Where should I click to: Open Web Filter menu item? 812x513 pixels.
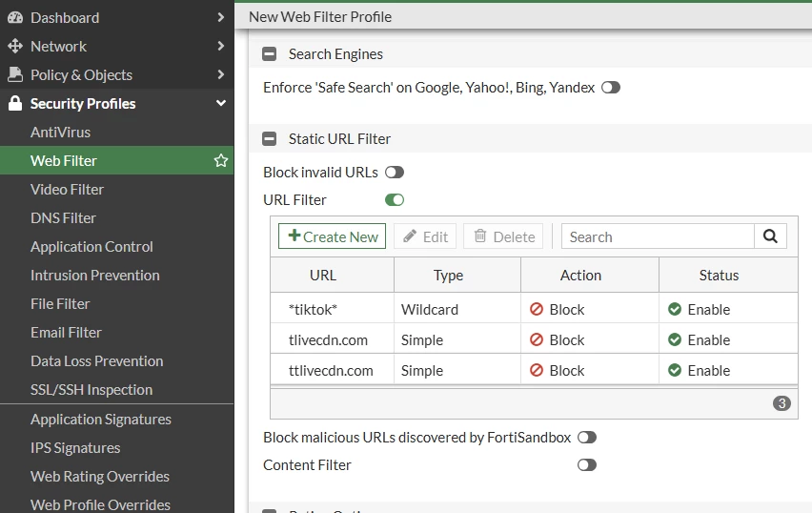pyautogui.click(x=117, y=160)
